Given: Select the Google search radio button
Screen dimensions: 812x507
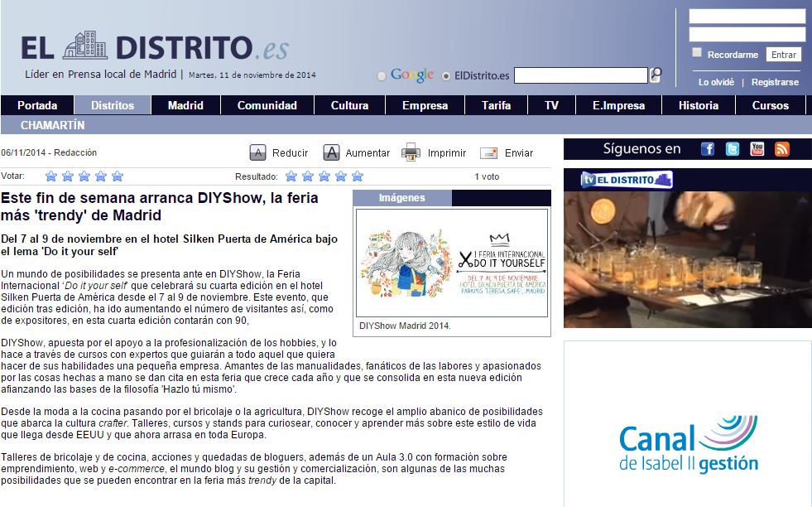Looking at the screenshot, I should (x=382, y=76).
